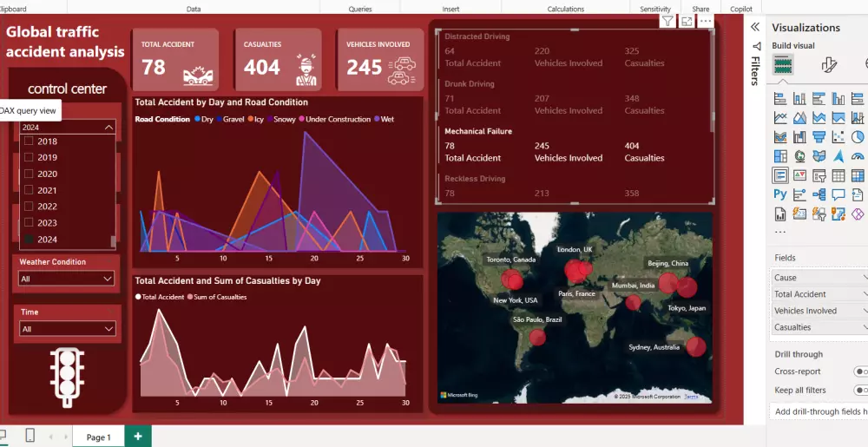Open the paginated report visual

[x=780, y=213]
